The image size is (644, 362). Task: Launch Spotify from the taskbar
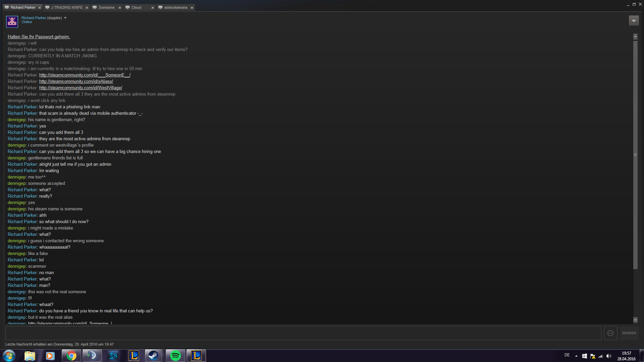coord(175,356)
